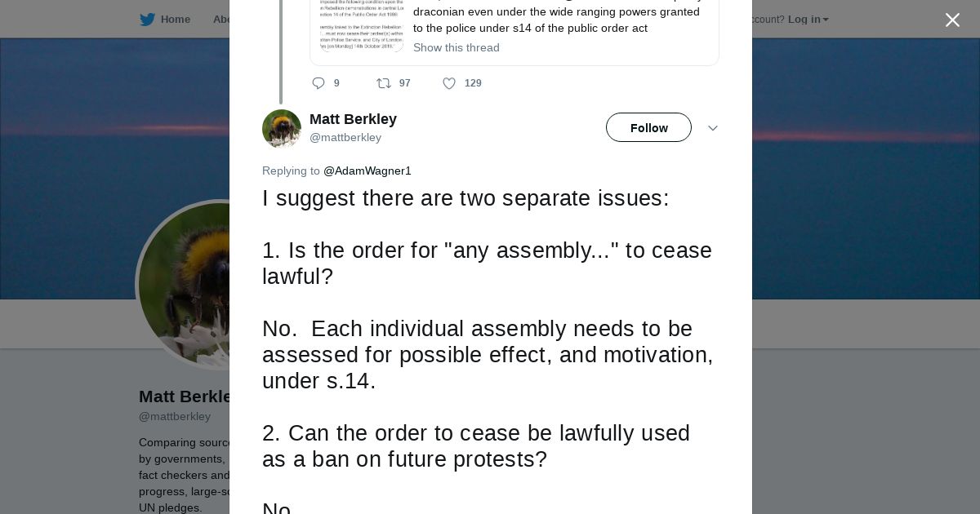Click Show this thread link
Viewport: 980px width, 514px height.
coord(457,47)
